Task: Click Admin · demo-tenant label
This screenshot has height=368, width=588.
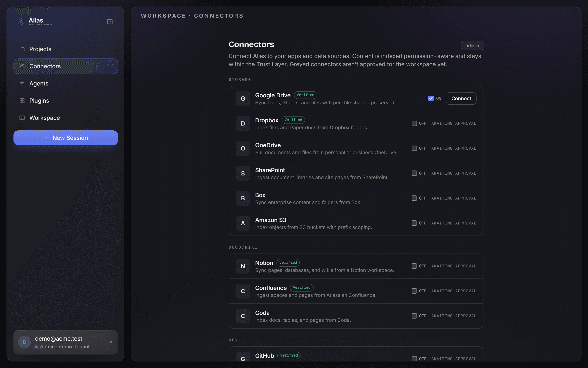Action: 65,347
